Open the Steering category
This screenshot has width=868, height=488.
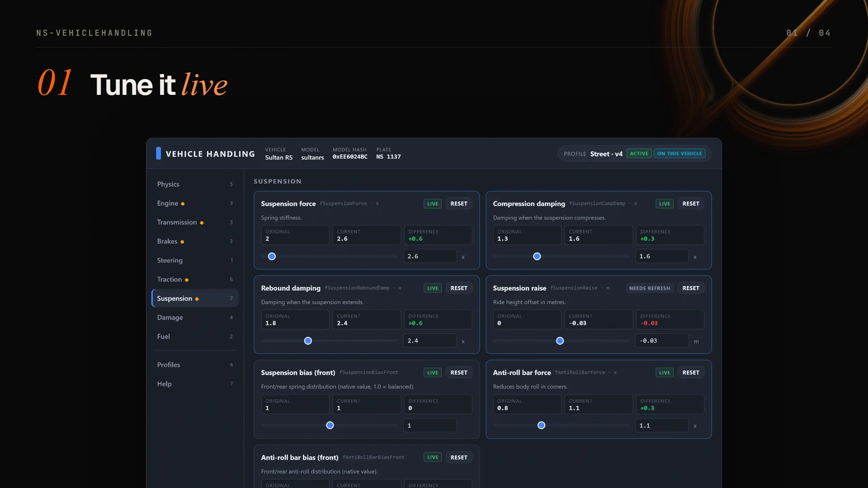tap(195, 260)
